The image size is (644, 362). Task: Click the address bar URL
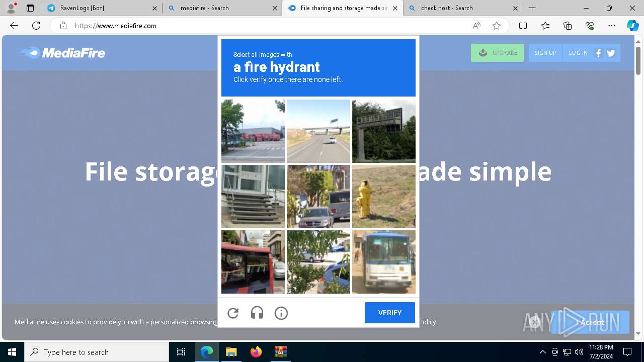coord(116,26)
